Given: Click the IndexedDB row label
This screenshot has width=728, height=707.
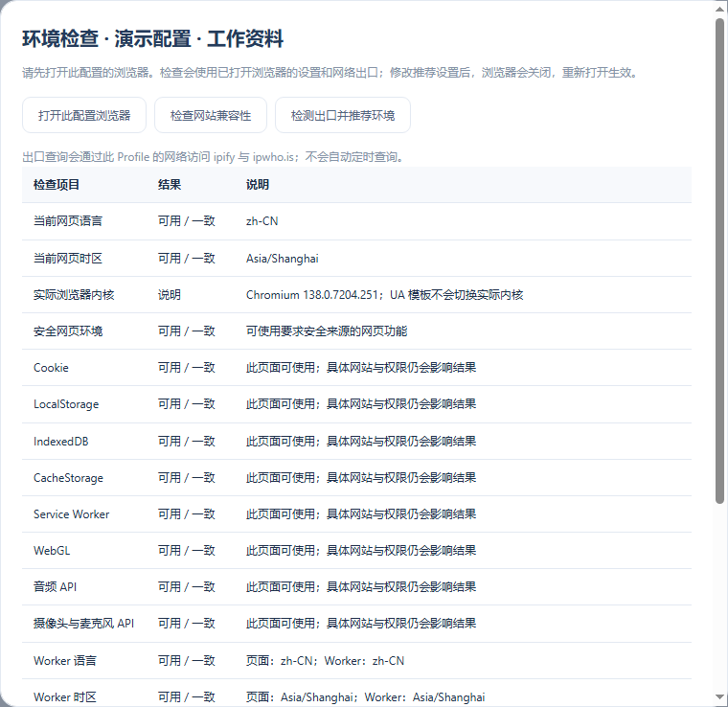Looking at the screenshot, I should (60, 441).
